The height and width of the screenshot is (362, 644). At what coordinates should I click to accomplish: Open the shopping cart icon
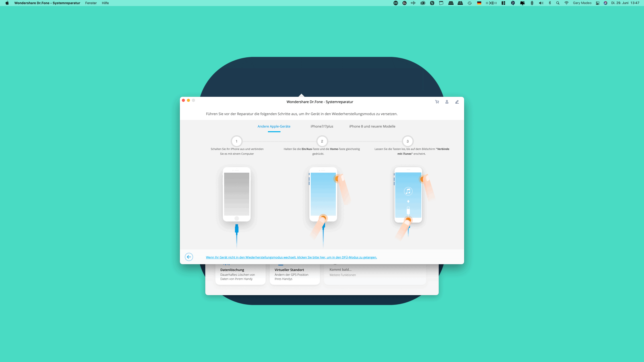click(437, 102)
